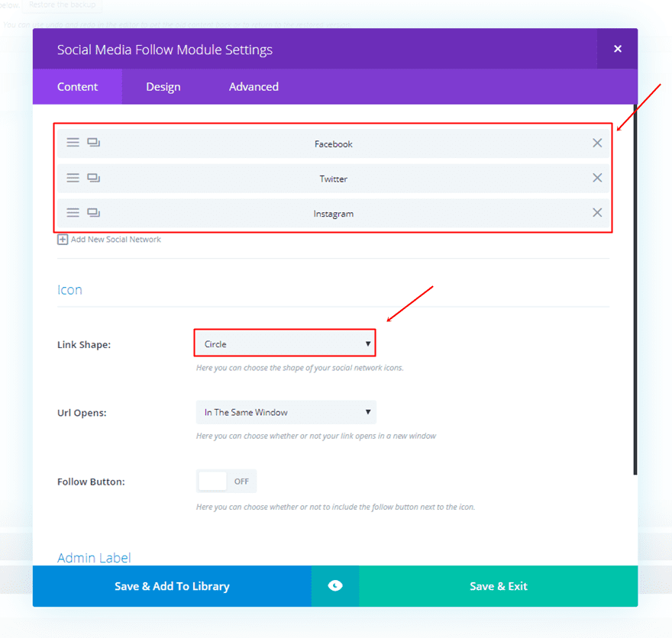Switch to the Advanced tab
Screen dimensions: 672x638
click(254, 86)
